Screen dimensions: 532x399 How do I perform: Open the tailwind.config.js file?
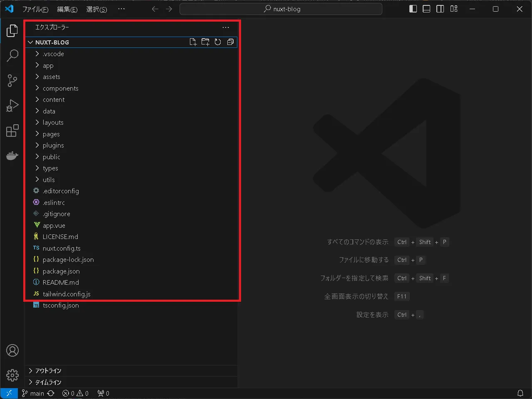(x=131, y=294)
